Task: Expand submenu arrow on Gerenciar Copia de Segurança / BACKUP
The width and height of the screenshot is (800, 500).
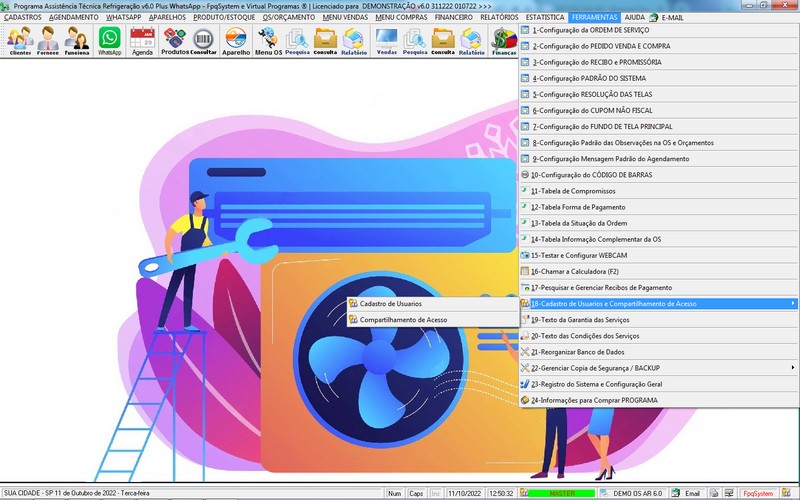Action: coord(792,368)
